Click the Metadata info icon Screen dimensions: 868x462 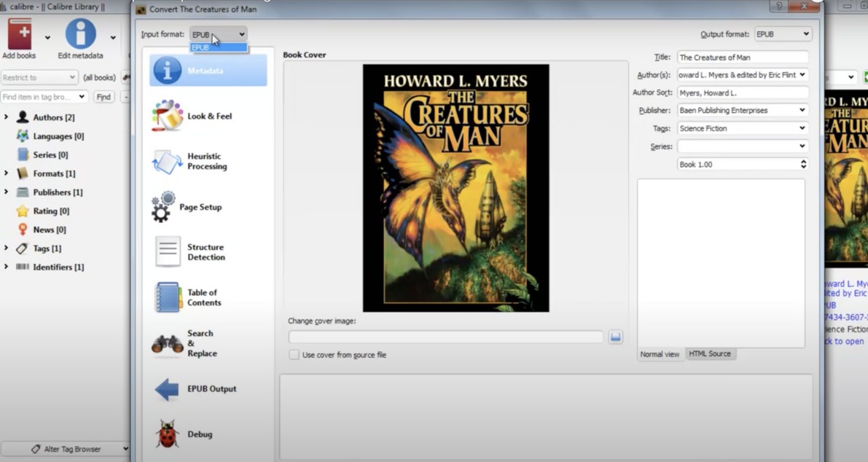[167, 70]
